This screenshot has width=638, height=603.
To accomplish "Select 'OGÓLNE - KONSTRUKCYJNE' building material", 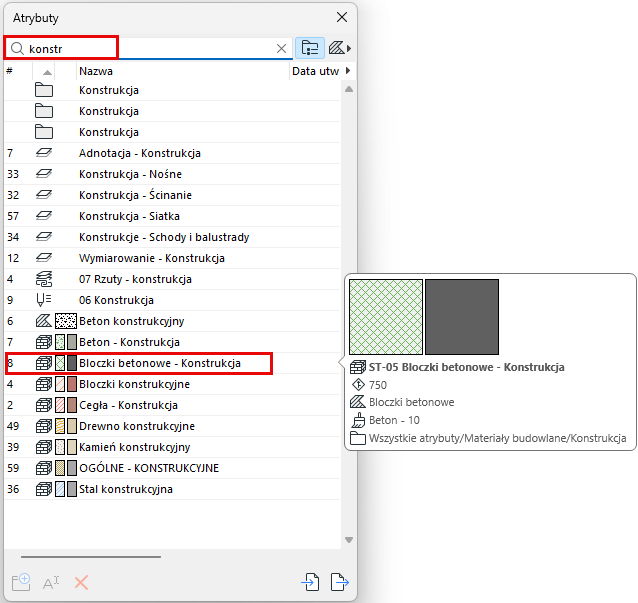I will click(x=172, y=468).
